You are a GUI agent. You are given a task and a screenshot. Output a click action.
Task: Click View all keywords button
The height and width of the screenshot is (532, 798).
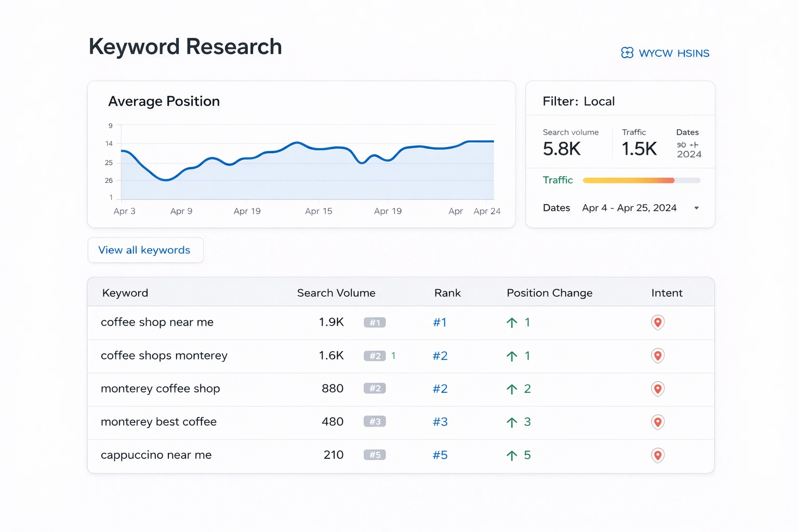pos(145,250)
